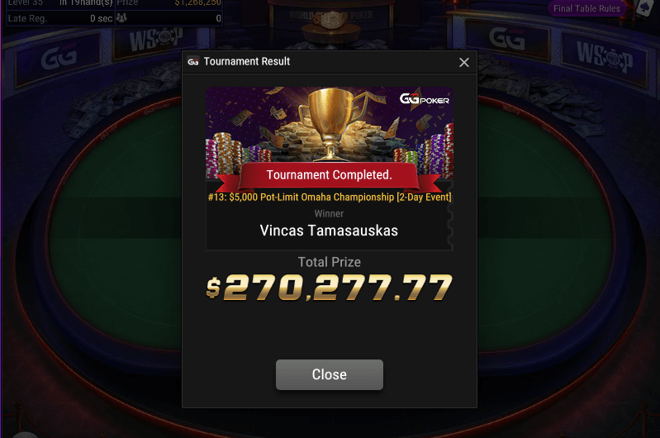
Task: Click the Pot-Limit Omaha Championship event title
Action: [x=329, y=197]
